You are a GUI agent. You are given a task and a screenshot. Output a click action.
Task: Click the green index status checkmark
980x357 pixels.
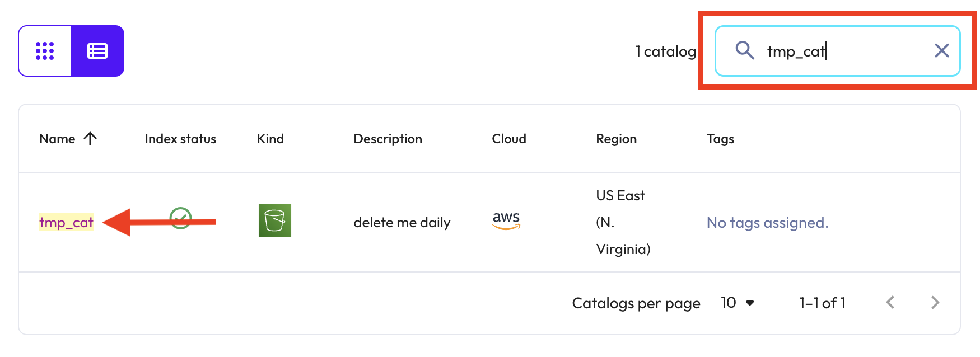180,218
